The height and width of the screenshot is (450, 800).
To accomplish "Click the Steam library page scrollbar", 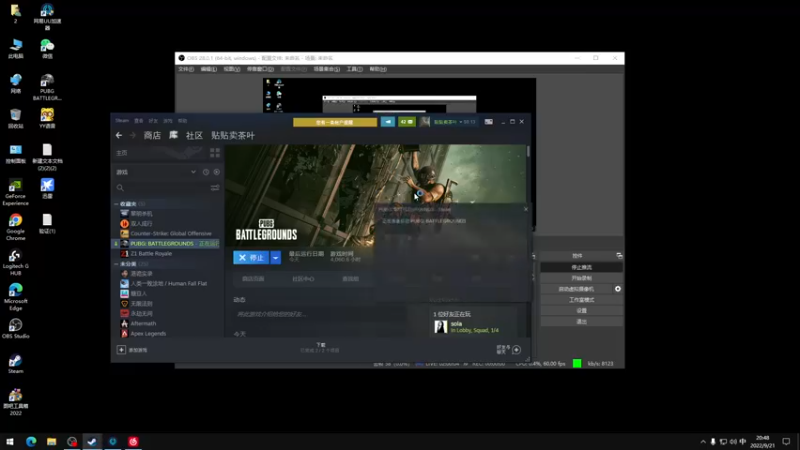I will pyautogui.click(x=528, y=152).
